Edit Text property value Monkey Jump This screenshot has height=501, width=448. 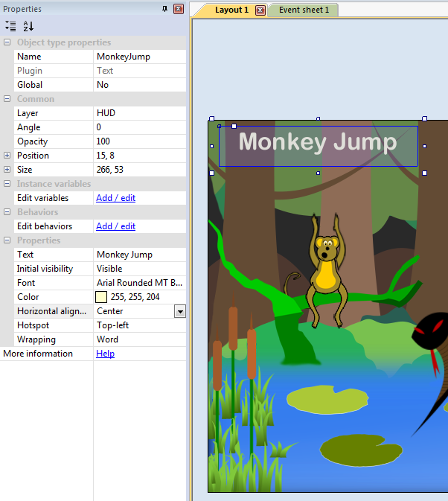point(140,255)
